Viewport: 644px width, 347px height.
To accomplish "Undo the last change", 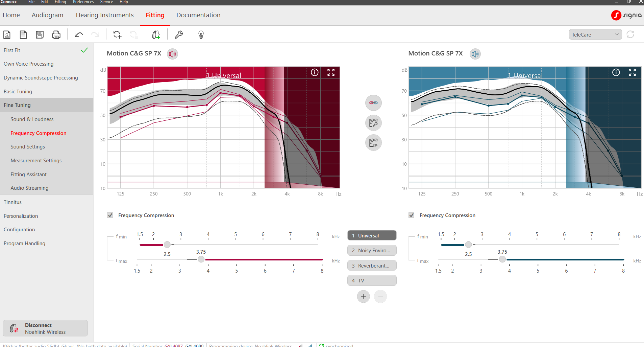I will [x=79, y=34].
